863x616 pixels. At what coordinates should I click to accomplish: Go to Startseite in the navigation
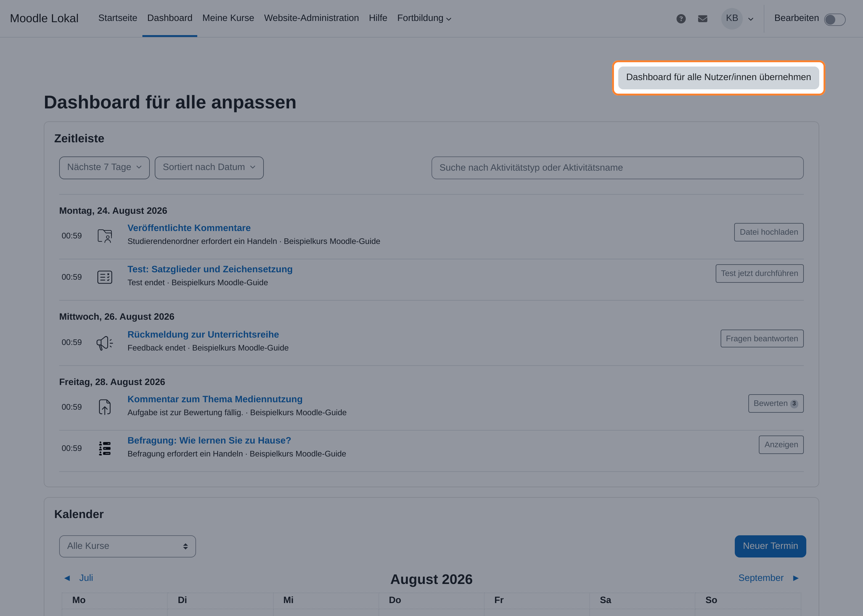pos(118,18)
